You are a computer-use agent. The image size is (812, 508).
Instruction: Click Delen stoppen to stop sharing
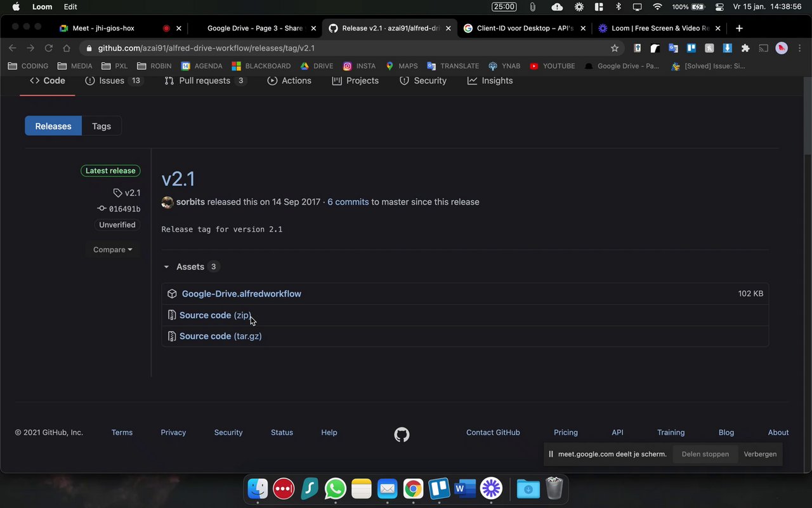(x=705, y=454)
